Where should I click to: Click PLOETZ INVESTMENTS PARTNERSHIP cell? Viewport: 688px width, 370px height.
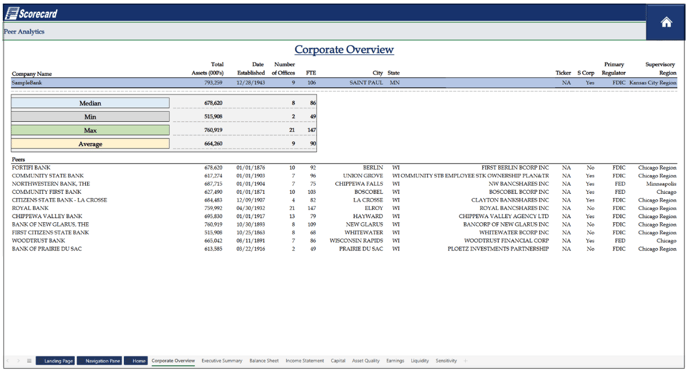498,249
